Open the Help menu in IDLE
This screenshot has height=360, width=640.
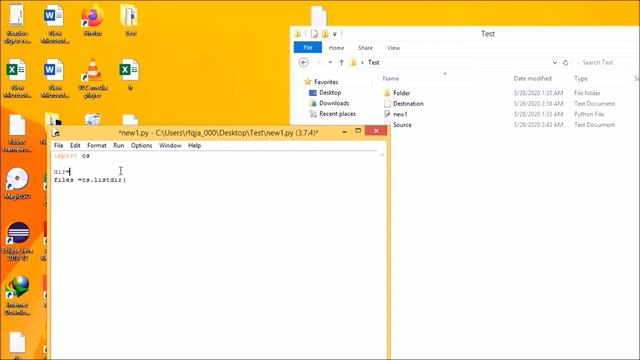point(194,145)
